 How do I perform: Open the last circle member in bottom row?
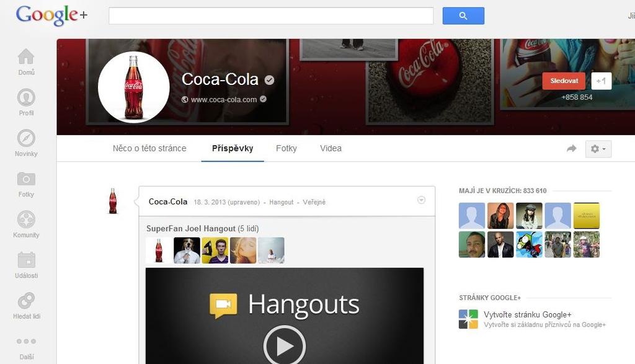tap(587, 244)
